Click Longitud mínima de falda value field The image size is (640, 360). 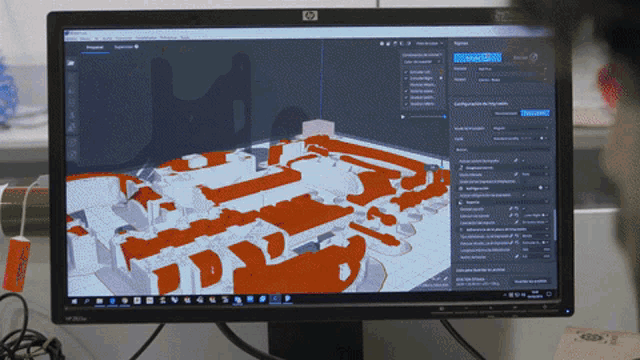click(x=535, y=249)
